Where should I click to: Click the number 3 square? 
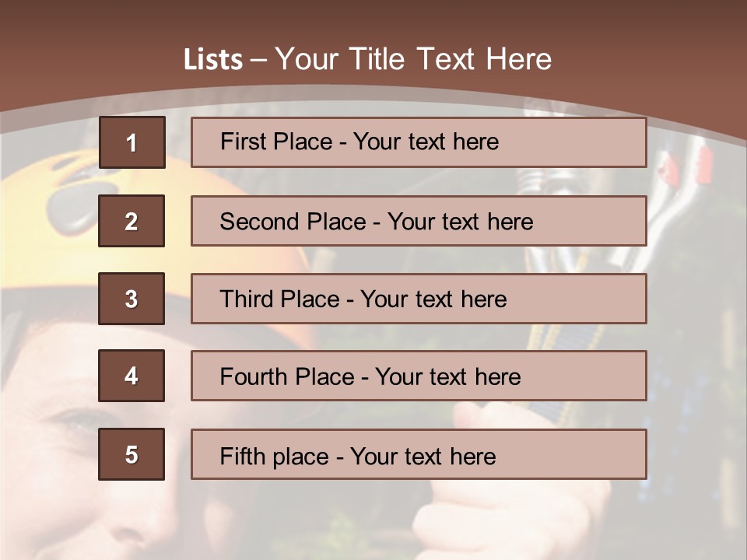coord(132,299)
